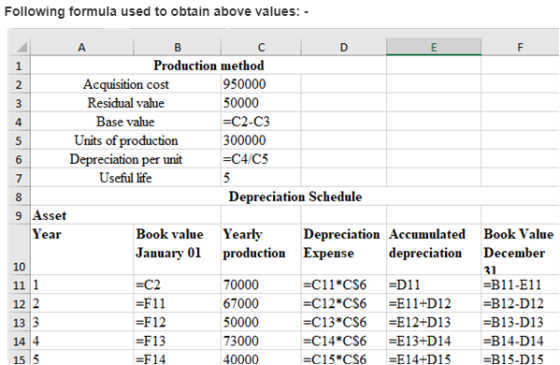Click the =C4/C5 formula cell

[261, 159]
